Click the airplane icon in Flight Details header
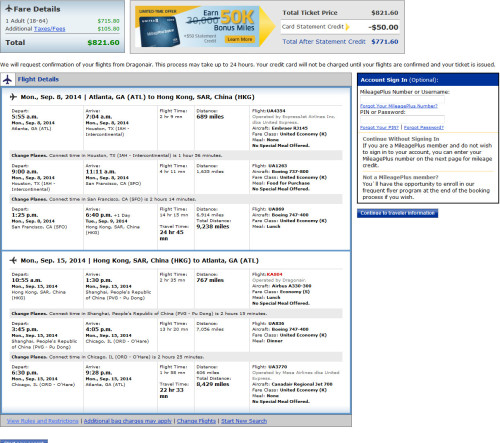The width and height of the screenshot is (500, 443). 7,80
